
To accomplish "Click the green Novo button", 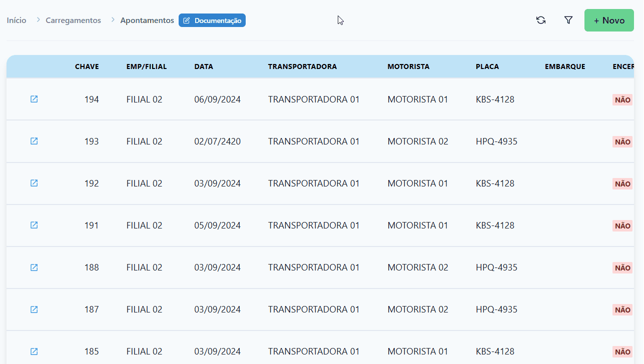I will tap(609, 20).
